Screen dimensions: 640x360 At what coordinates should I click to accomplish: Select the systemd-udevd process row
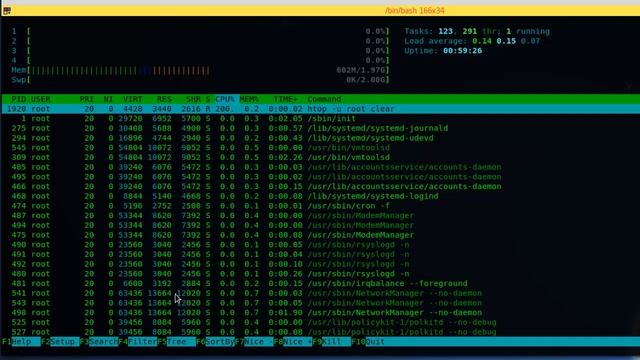[320, 138]
